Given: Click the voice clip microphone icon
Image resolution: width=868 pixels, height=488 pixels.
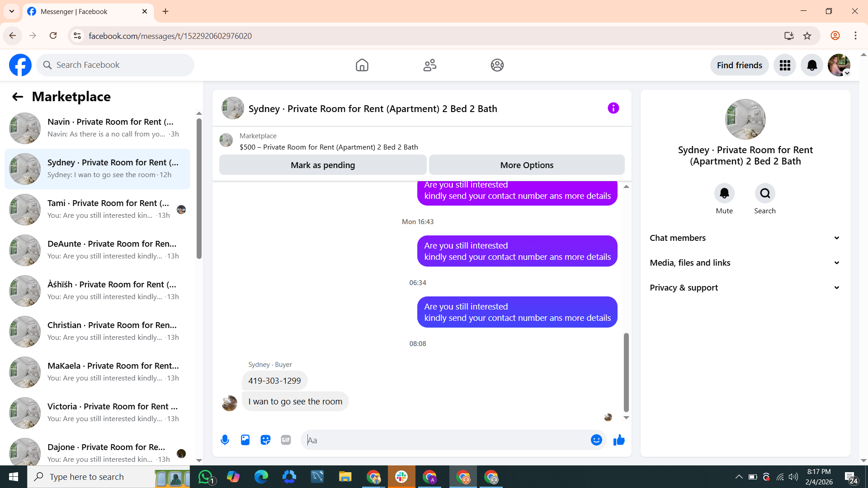Looking at the screenshot, I should tap(225, 440).
